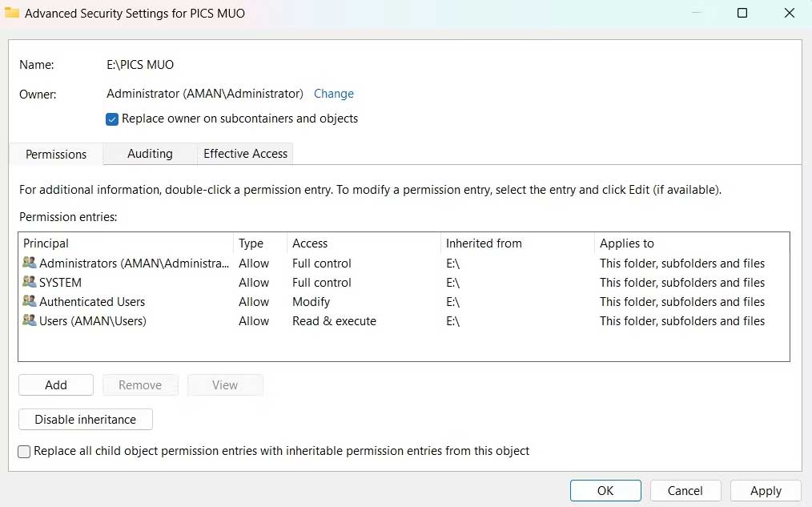812x507 pixels.
Task: Uncheck Replace owner on subcontainers and objects
Action: click(111, 118)
